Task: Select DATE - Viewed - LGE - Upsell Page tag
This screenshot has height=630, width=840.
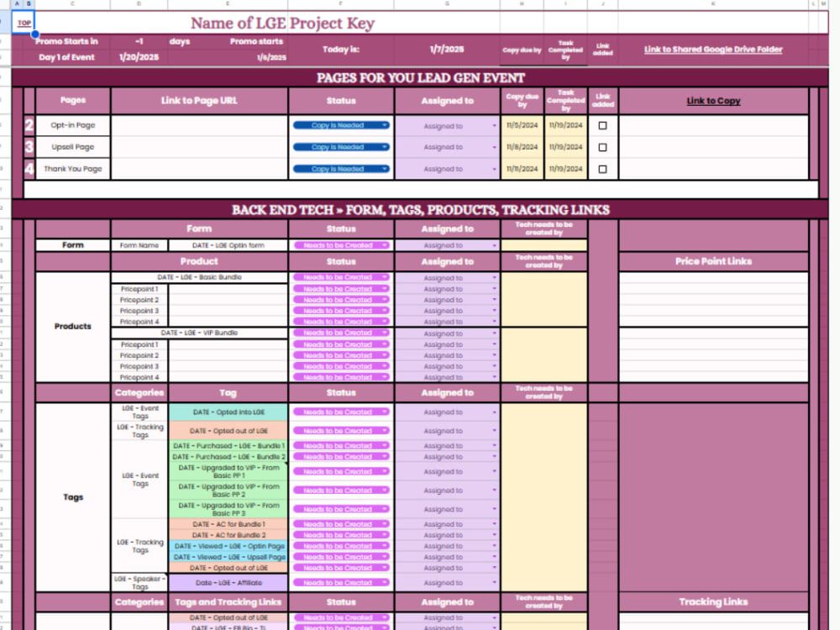Action: [228, 557]
